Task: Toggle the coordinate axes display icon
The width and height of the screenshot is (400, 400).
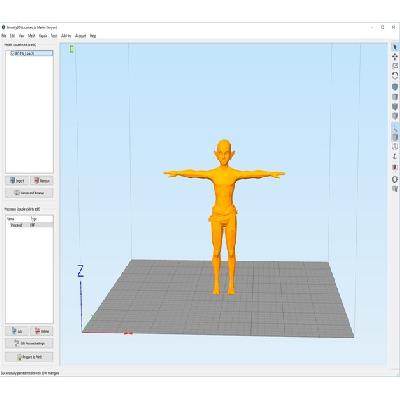Action: point(395,156)
